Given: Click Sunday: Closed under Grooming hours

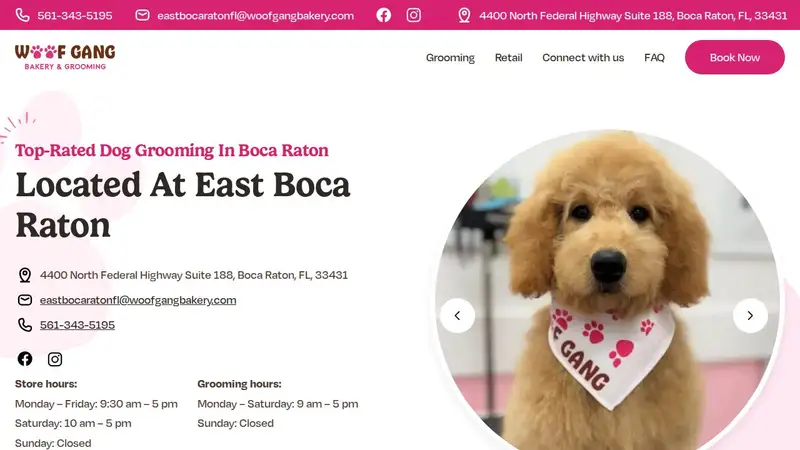Looking at the screenshot, I should tap(235, 423).
